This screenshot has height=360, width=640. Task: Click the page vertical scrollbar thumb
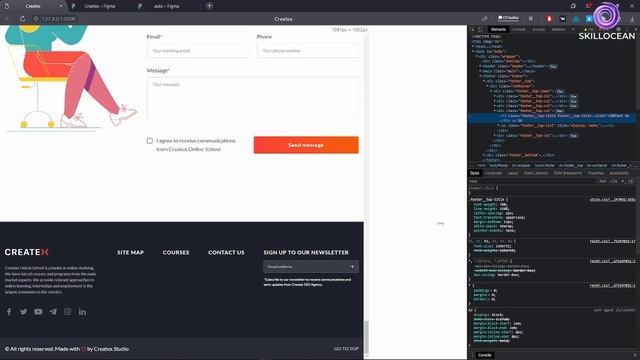coord(366,337)
